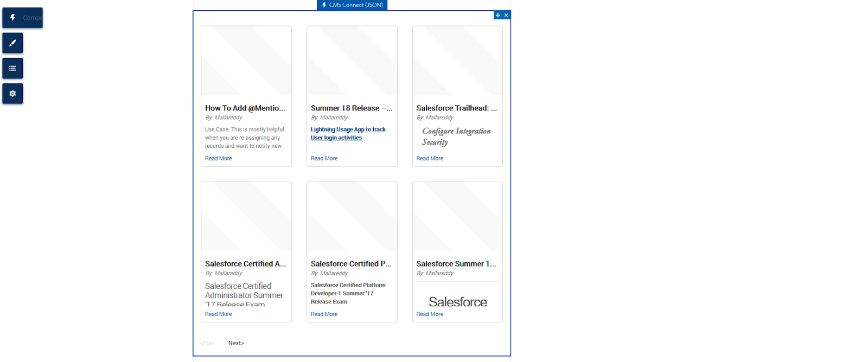Click 'Configure Integration Security' excerpt text
868x362 pixels.
(x=456, y=137)
